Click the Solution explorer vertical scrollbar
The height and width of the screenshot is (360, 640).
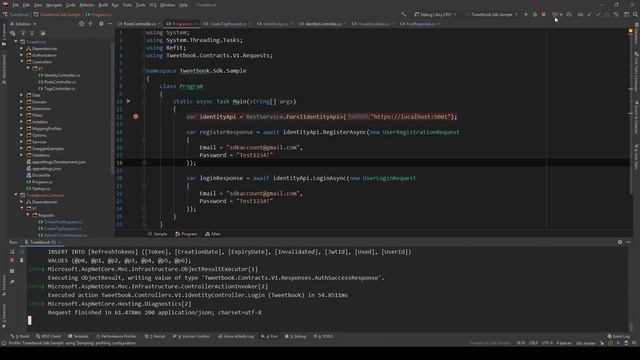point(112,108)
